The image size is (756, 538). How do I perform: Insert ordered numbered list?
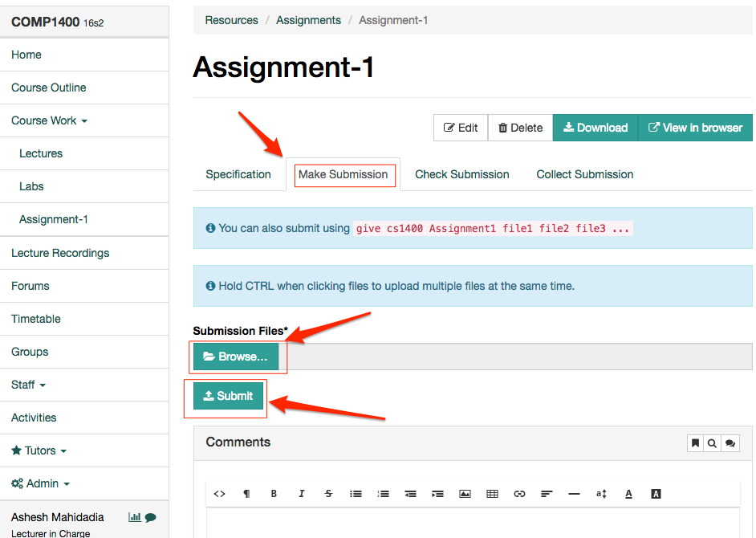384,494
